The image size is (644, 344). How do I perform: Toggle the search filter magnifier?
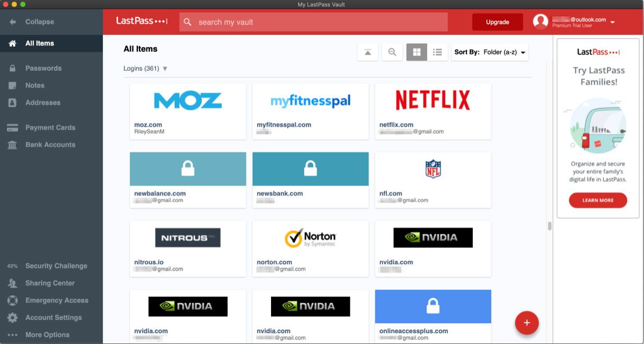point(392,52)
